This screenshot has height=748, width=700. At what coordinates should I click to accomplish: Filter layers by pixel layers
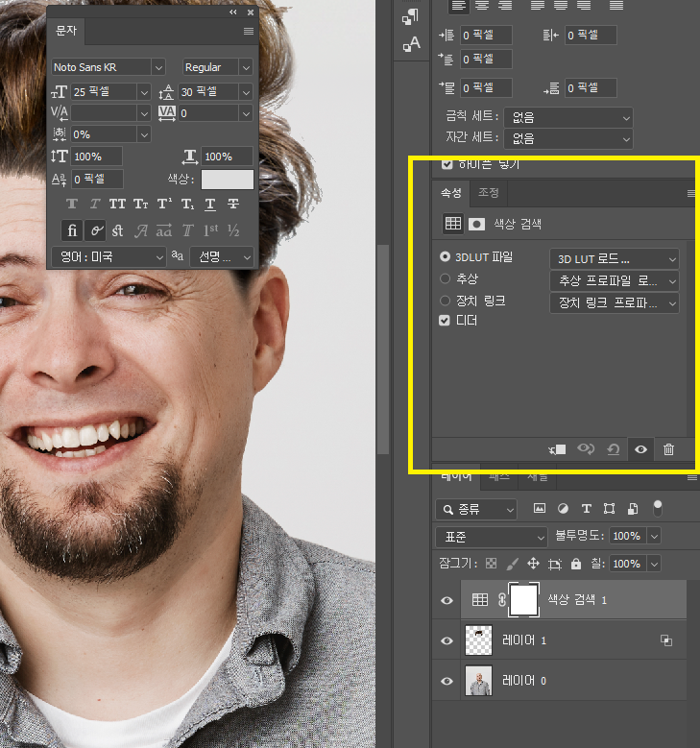540,509
